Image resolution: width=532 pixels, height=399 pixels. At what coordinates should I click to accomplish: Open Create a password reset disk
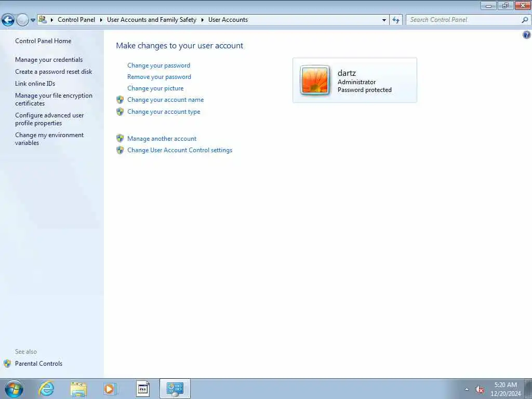pos(54,72)
